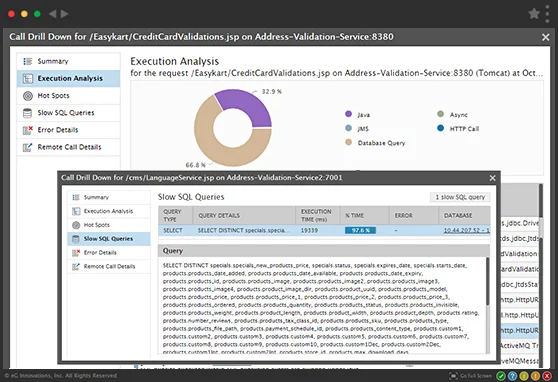This screenshot has height=382, width=558.
Task: Switch to Error Details in the front window
Action: click(x=109, y=253)
